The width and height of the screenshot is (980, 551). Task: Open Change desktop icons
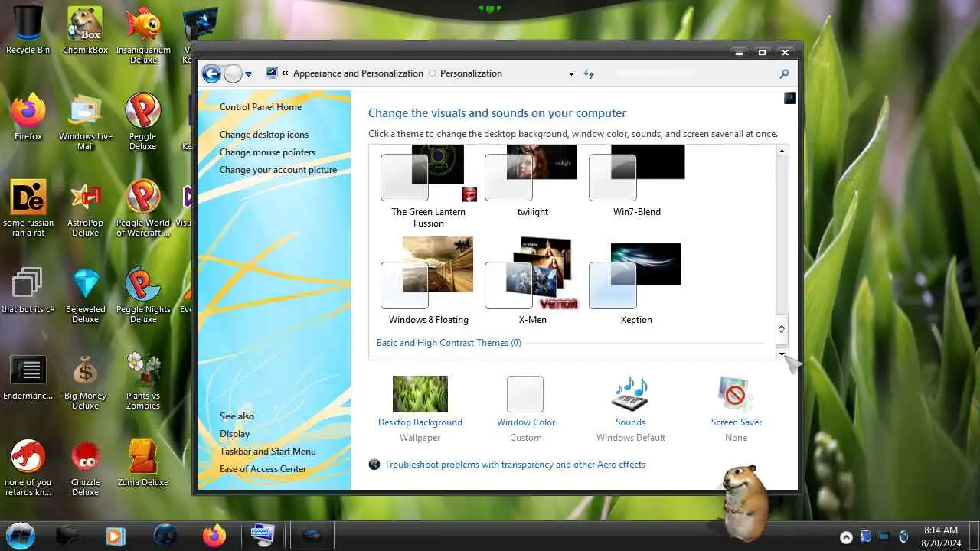click(264, 135)
